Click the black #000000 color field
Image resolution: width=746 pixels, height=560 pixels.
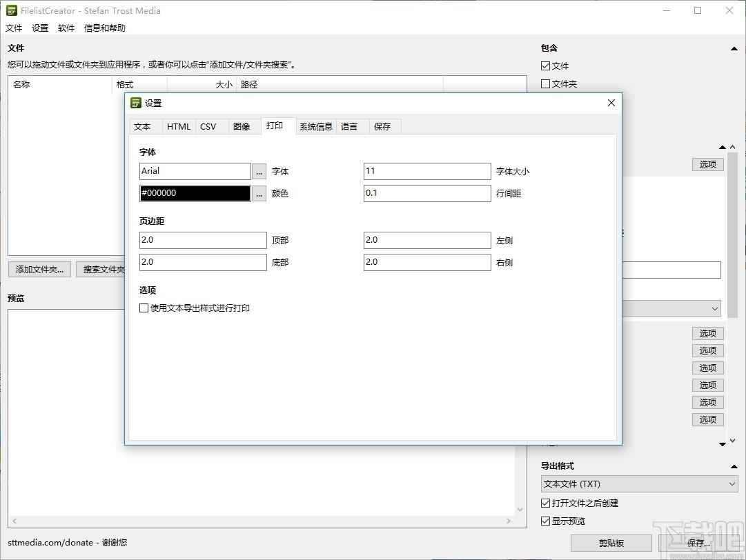pos(195,193)
